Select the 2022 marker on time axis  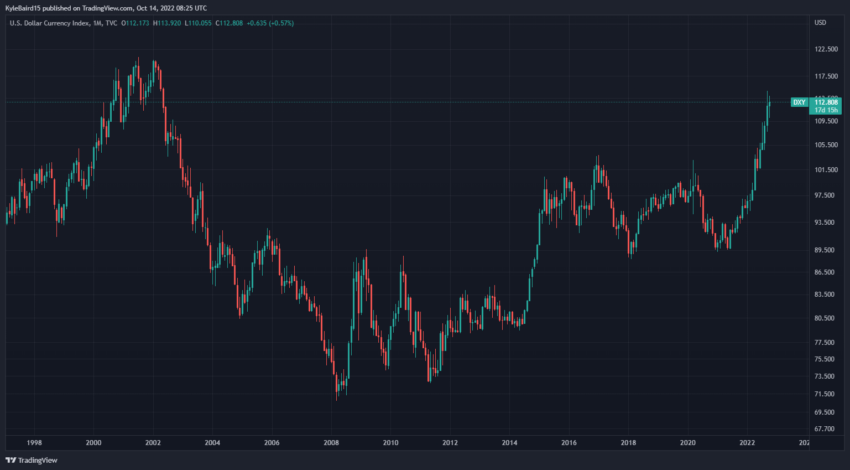747,443
